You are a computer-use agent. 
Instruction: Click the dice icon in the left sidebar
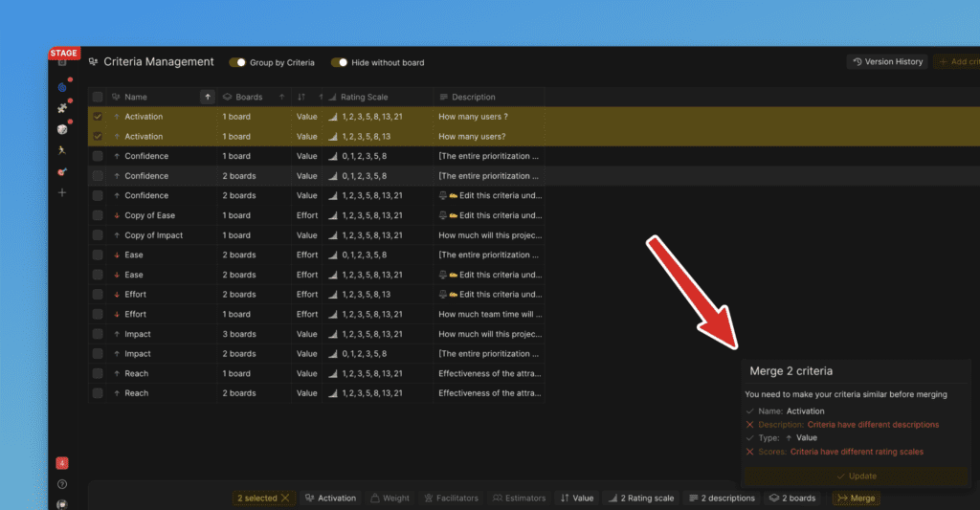[x=62, y=129]
